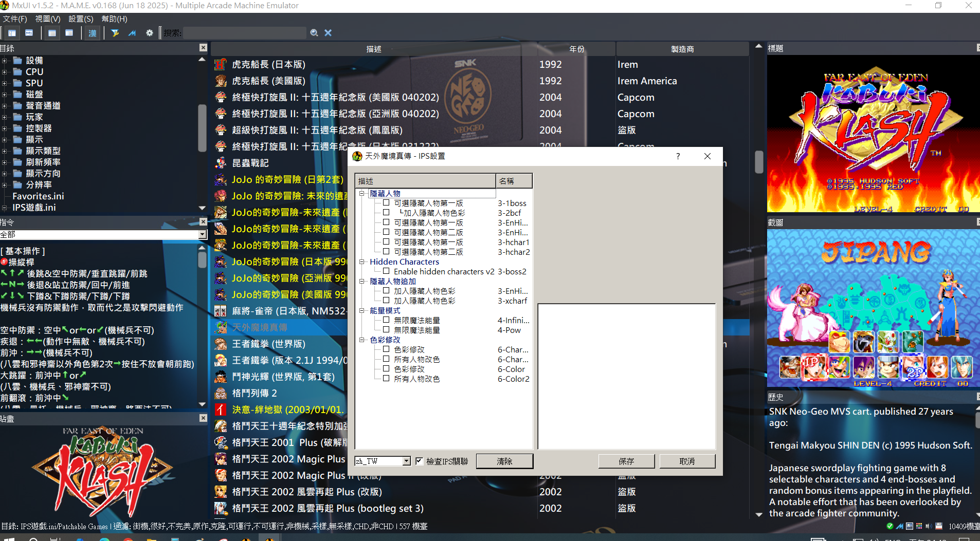Toggle the folder panel toolbar icon
The height and width of the screenshot is (541, 980).
[x=12, y=33]
